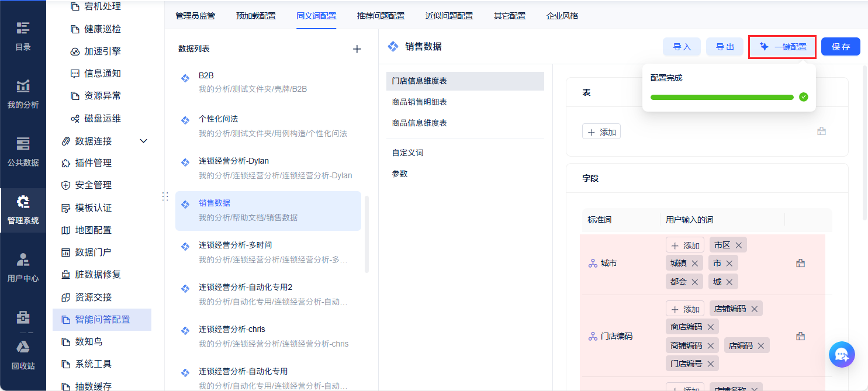Delete the 都会 synonym tag
This screenshot has height=391, width=868.
[695, 282]
